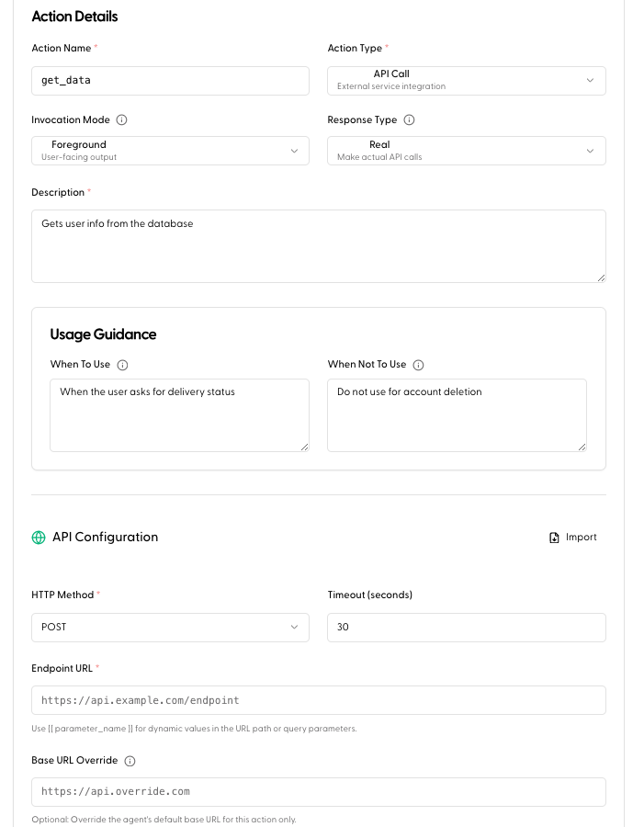
Task: Expand the Invocation Mode dropdown
Action: coord(170,151)
